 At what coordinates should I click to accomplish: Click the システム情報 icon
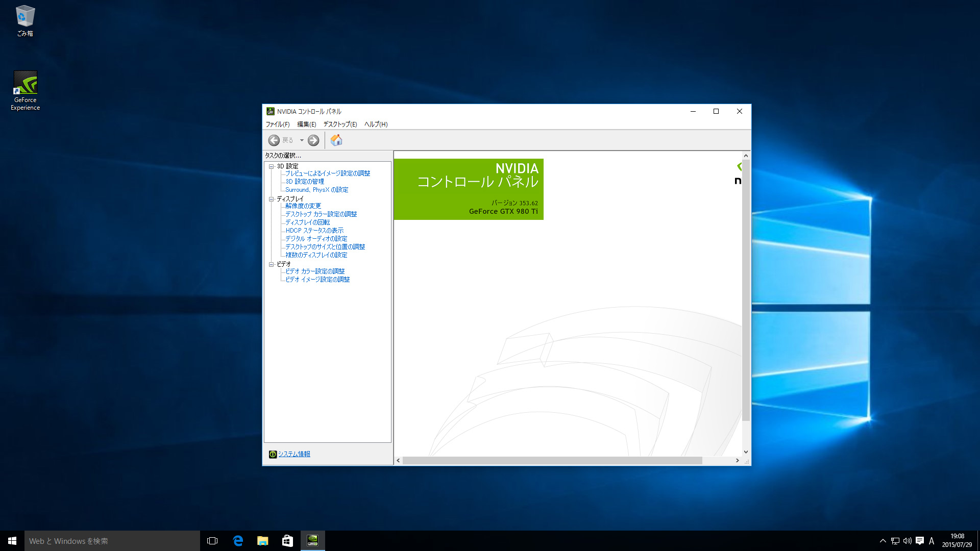[273, 454]
